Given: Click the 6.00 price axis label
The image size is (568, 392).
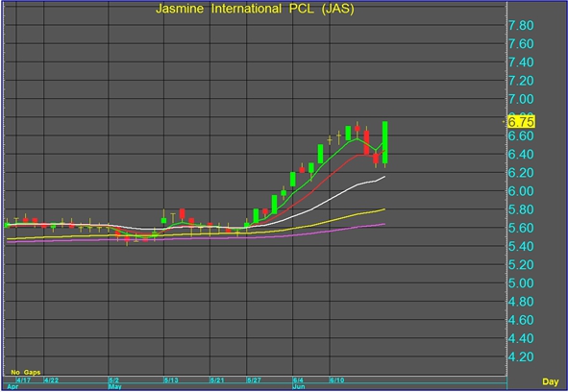Looking at the screenshot, I should (x=521, y=191).
